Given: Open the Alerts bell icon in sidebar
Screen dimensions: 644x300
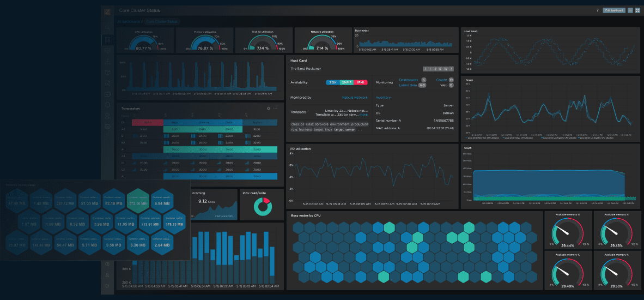Looking at the screenshot, I should (107, 105).
